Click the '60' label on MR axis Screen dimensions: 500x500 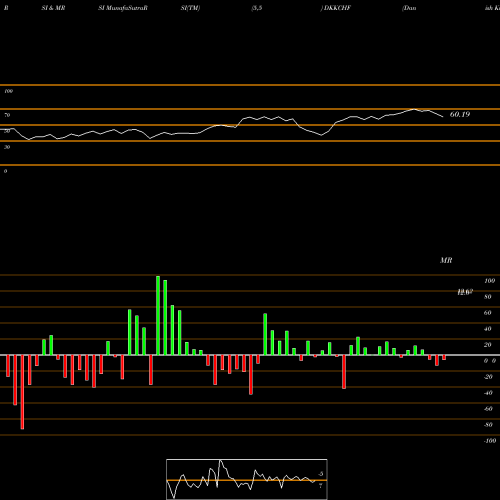coord(488,313)
